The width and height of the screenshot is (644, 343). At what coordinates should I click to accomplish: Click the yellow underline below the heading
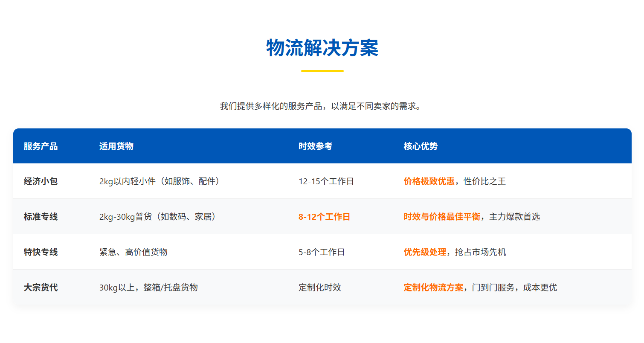coord(322,71)
